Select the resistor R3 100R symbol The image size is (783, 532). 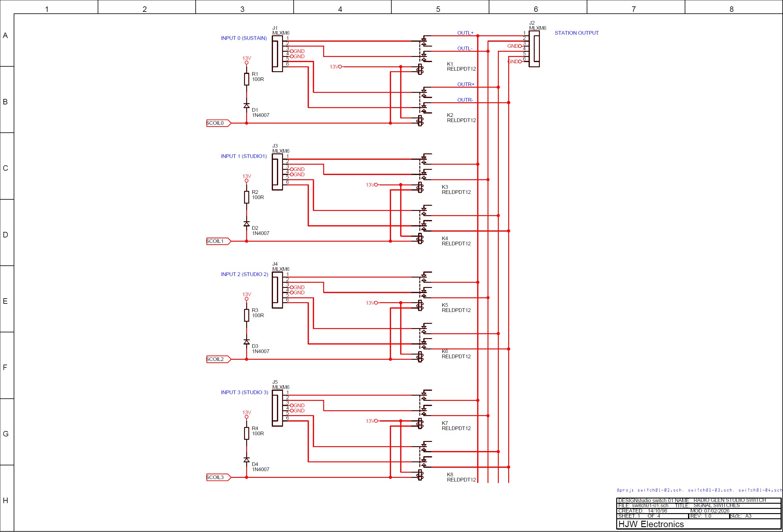[x=246, y=315]
